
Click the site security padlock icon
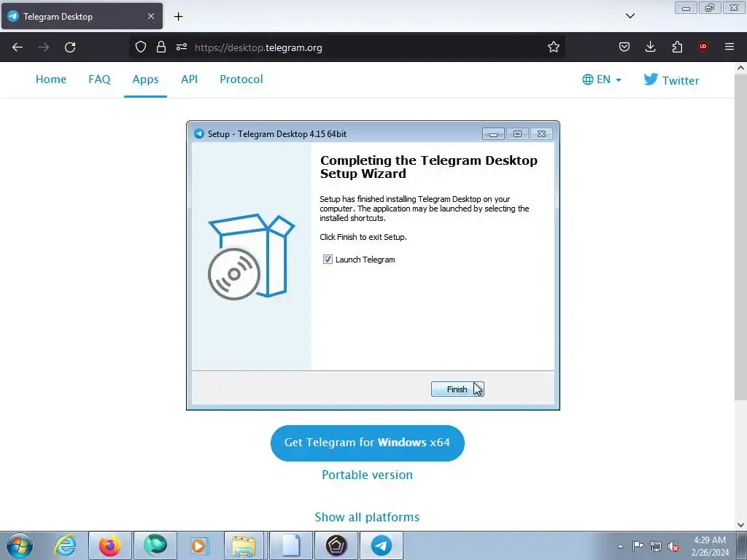[161, 47]
